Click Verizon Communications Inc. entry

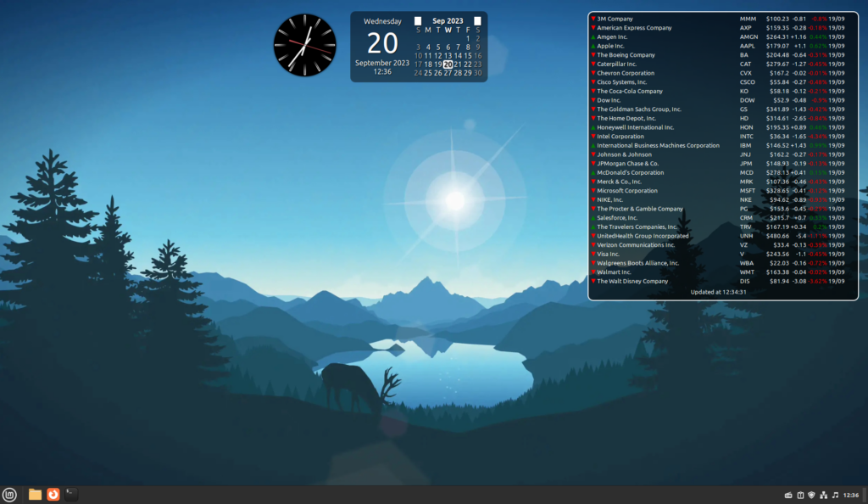click(636, 245)
